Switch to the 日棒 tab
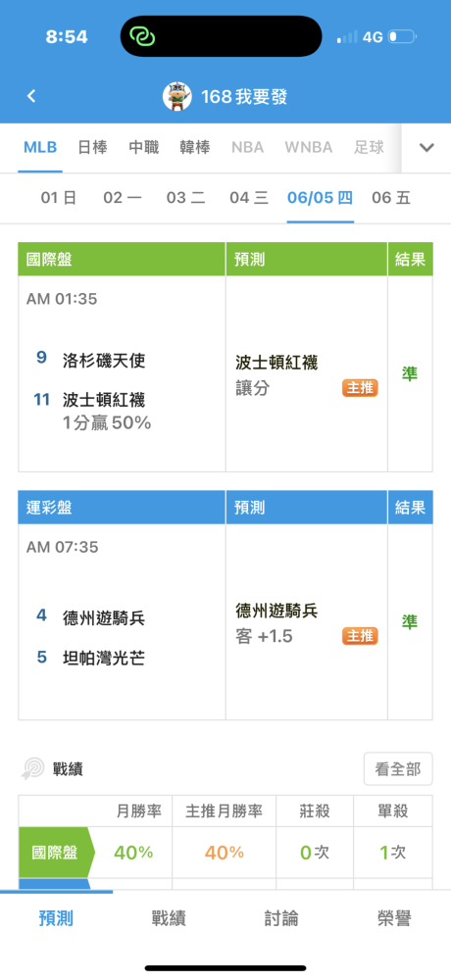 pyautogui.click(x=92, y=148)
